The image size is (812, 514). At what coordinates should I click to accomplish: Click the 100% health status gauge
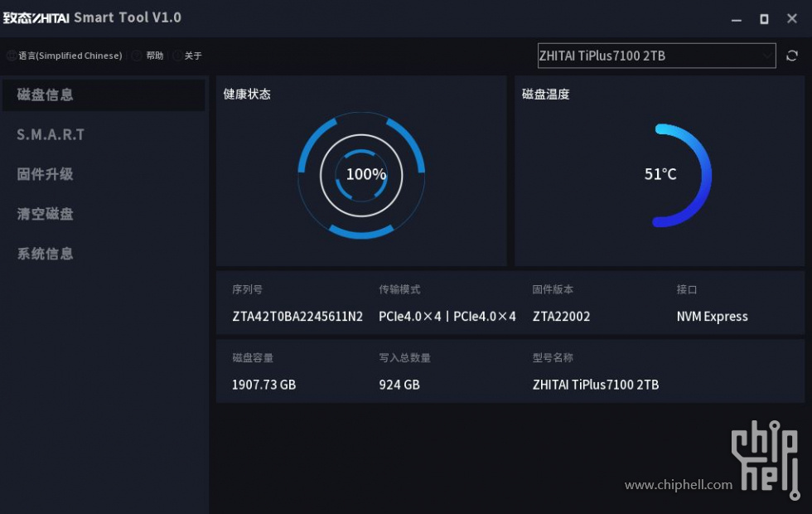pos(361,175)
